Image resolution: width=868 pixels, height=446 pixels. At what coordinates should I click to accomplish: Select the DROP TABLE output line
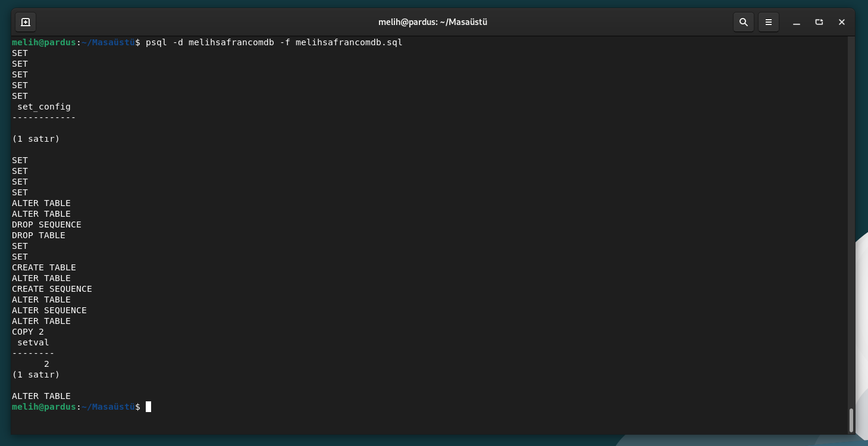(x=39, y=235)
